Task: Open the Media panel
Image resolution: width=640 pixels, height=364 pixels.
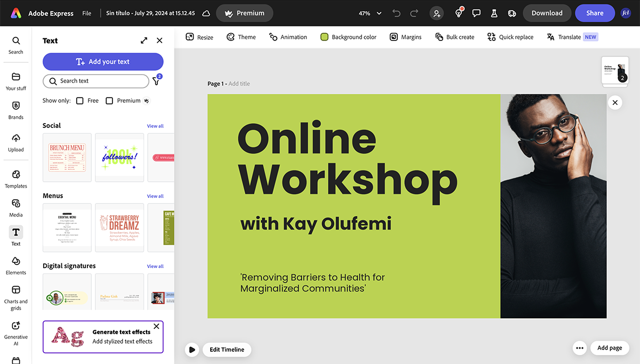Action: 15,207
